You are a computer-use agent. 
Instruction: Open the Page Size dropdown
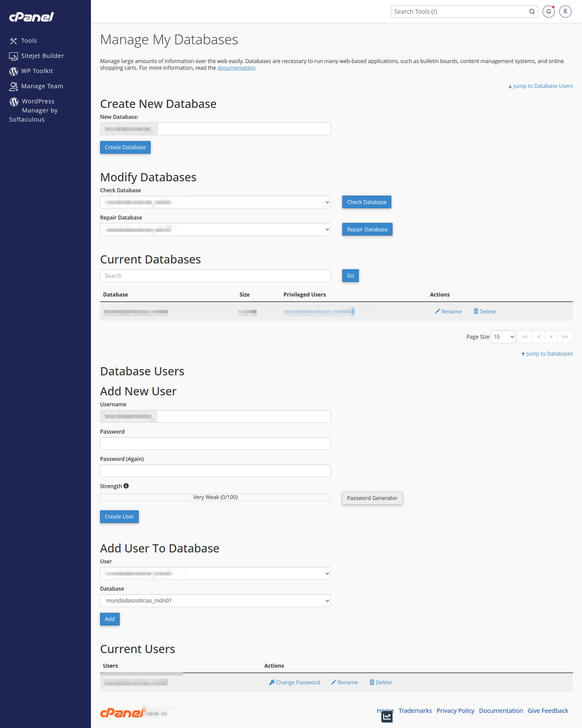point(503,337)
